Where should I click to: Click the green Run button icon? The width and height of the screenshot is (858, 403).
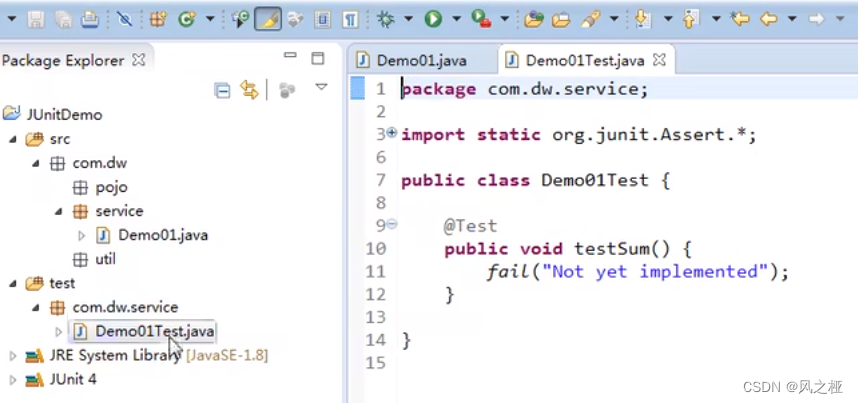[433, 20]
